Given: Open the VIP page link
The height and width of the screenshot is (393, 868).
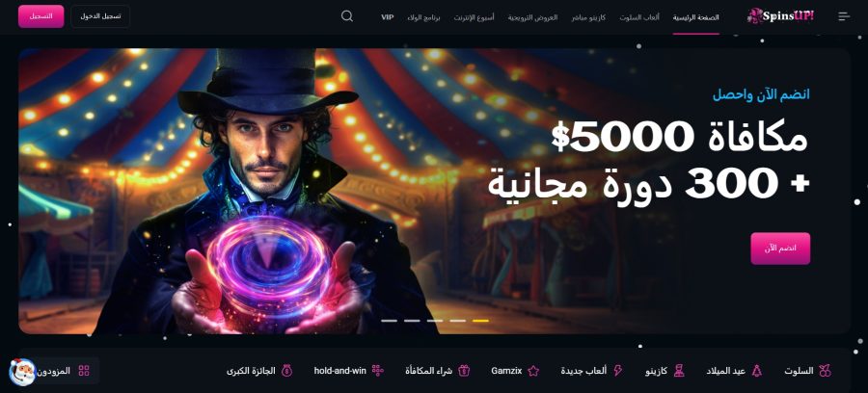Looking at the screenshot, I should point(388,17).
